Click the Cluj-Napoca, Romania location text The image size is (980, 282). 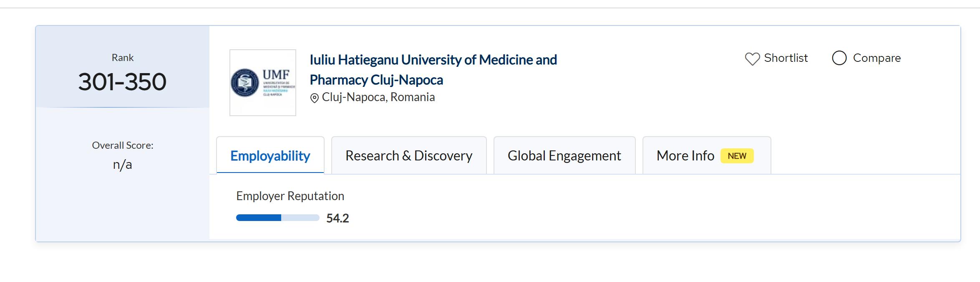click(378, 97)
